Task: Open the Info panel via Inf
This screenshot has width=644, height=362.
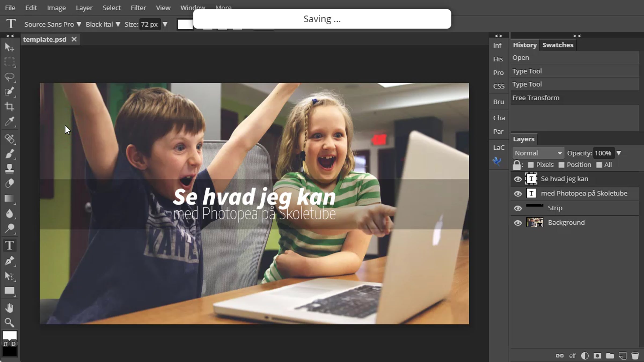Action: tap(497, 46)
